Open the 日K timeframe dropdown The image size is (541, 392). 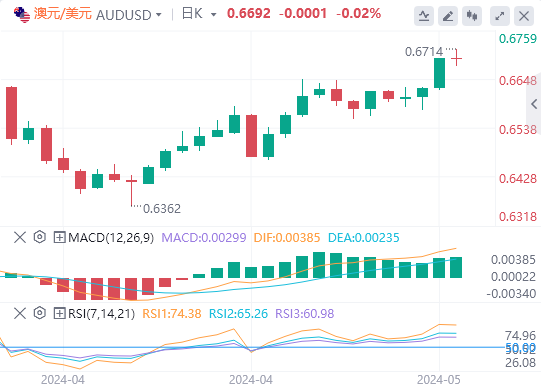[199, 14]
